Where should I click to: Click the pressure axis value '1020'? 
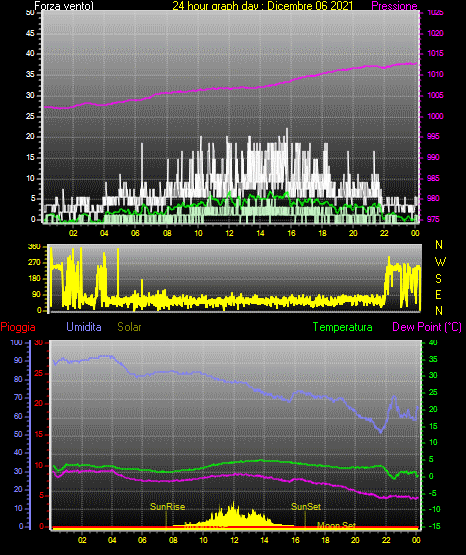coord(436,33)
